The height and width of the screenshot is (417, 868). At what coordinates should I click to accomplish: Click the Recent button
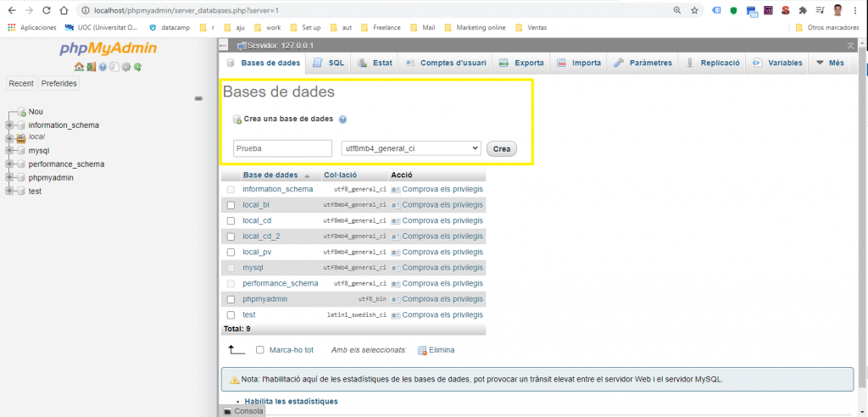point(21,84)
